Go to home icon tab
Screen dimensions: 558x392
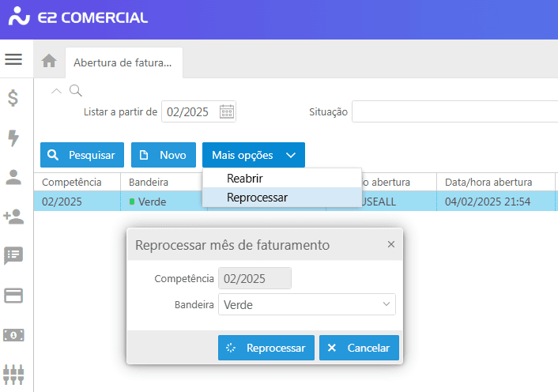pos(49,61)
